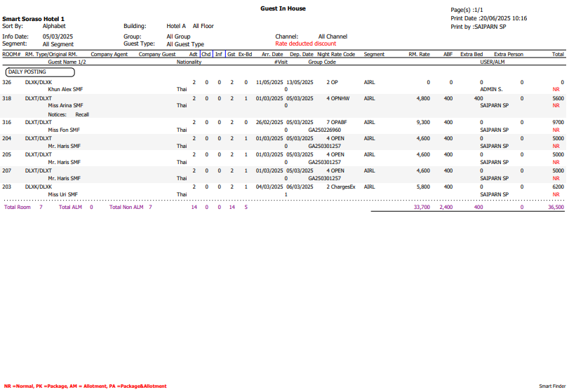Click guest name Khun Alex SMF
This screenshot has width=569, height=392.
[x=65, y=90]
